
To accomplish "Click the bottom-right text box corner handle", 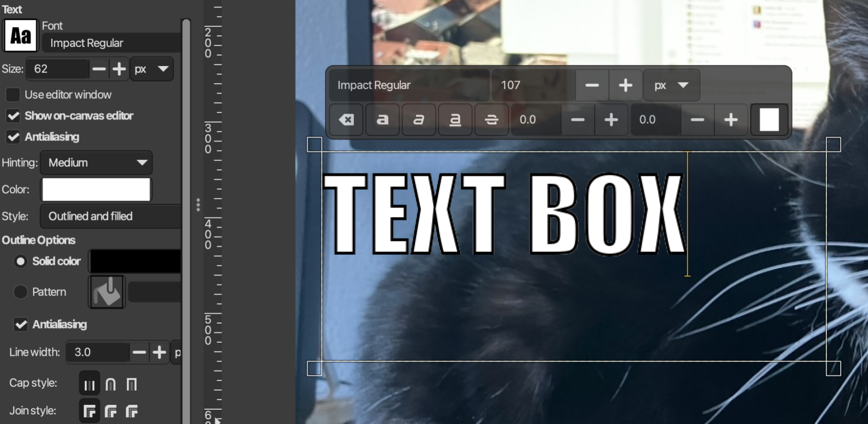I will tap(833, 368).
